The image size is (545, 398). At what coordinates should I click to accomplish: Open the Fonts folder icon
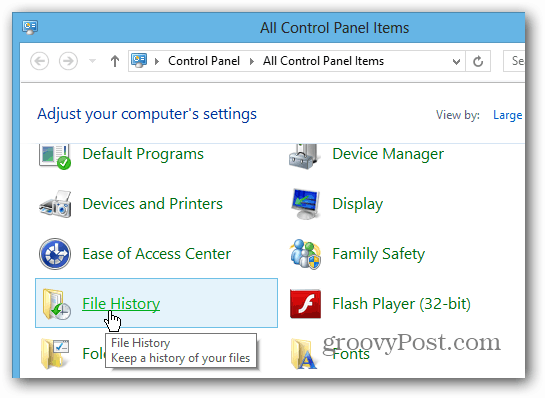304,354
